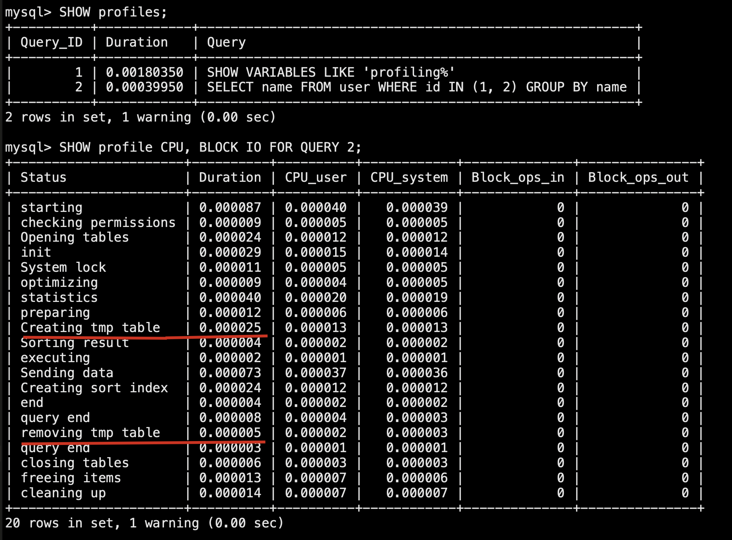Select the 0.000013 duration of freeing items

coord(230,478)
